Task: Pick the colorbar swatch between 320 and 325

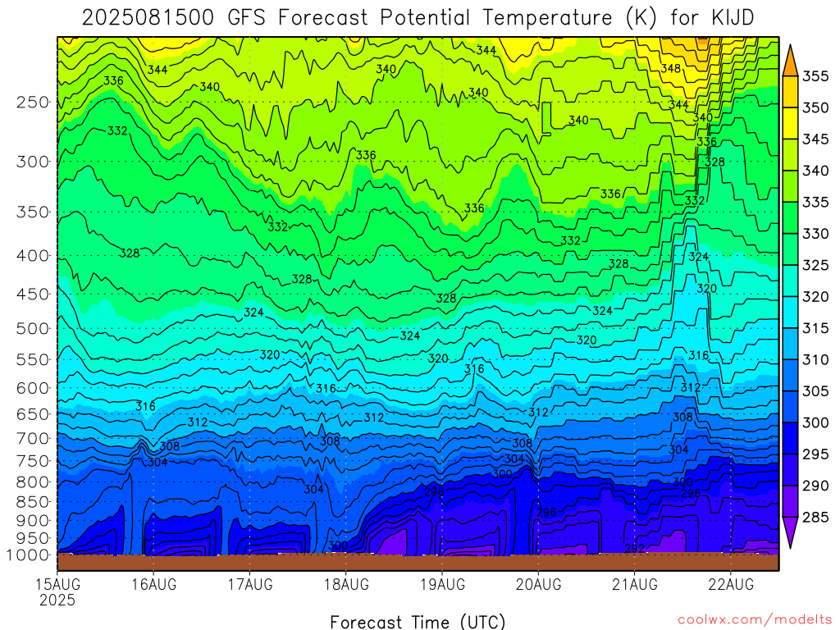Action: pyautogui.click(x=790, y=281)
